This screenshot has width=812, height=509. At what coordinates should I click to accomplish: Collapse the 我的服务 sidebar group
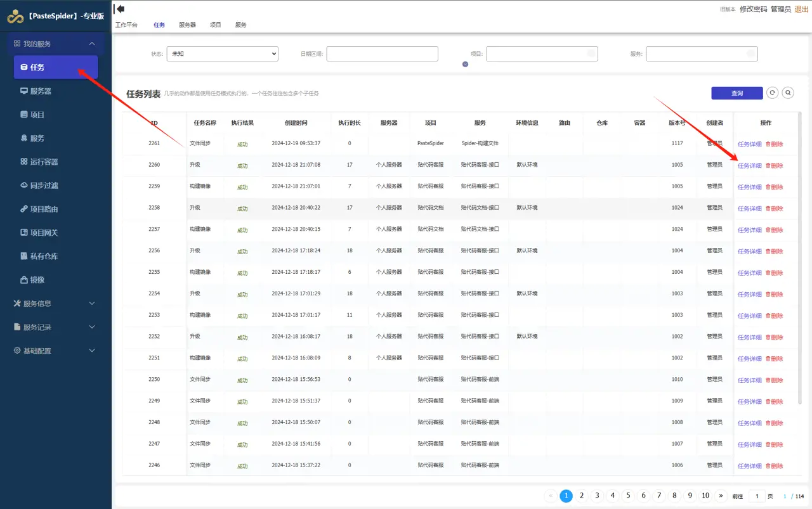pyautogui.click(x=56, y=44)
